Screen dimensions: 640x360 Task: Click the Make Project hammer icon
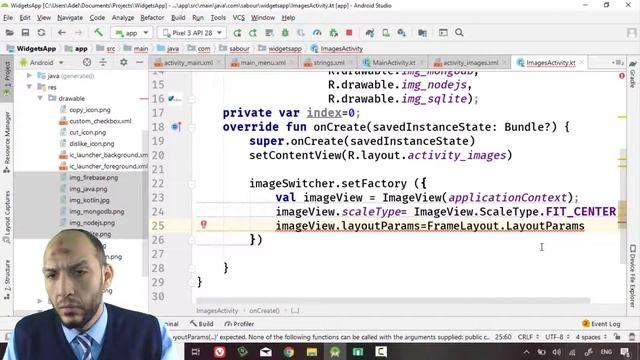point(98,33)
